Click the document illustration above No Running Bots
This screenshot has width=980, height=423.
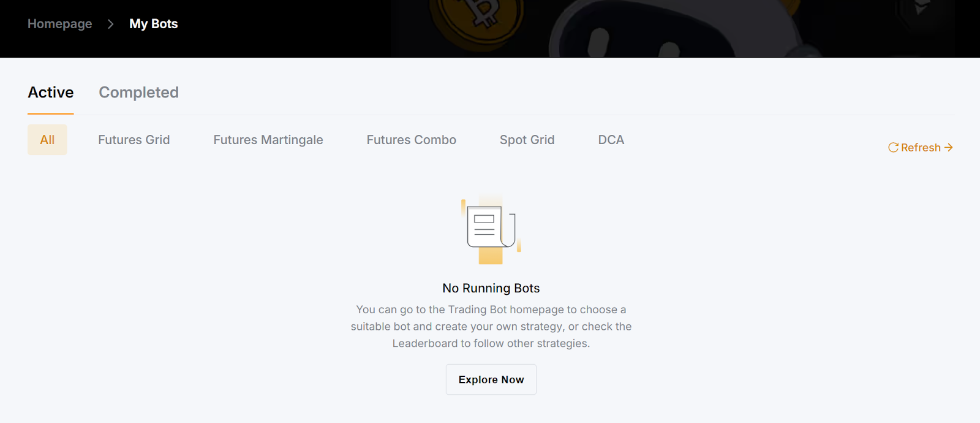[x=490, y=230]
